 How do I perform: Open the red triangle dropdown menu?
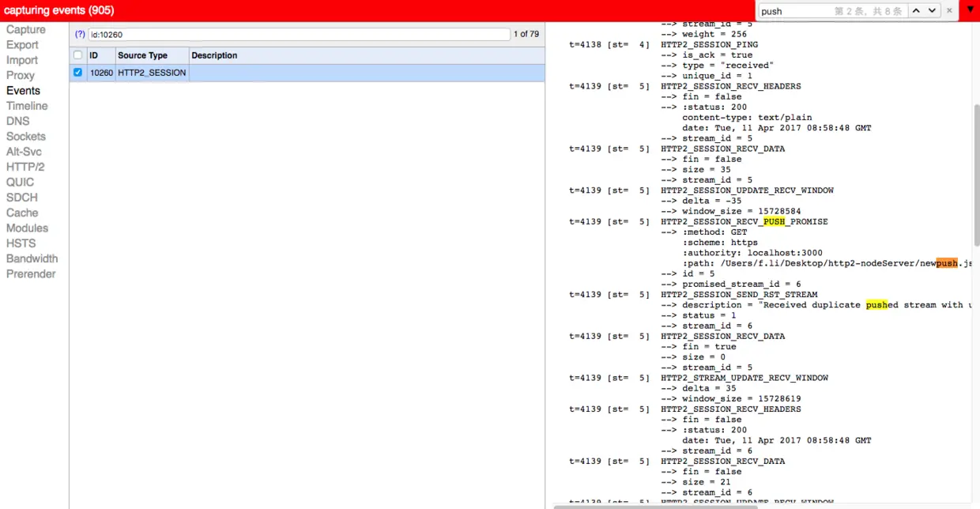point(971,10)
